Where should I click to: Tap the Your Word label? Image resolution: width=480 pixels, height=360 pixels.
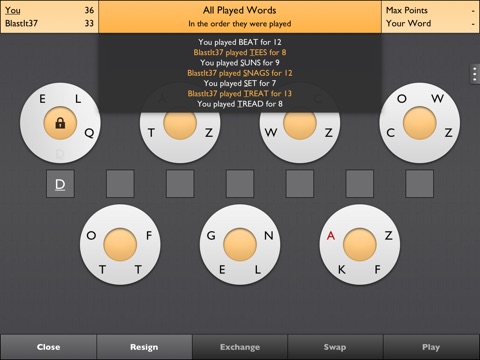click(x=409, y=23)
